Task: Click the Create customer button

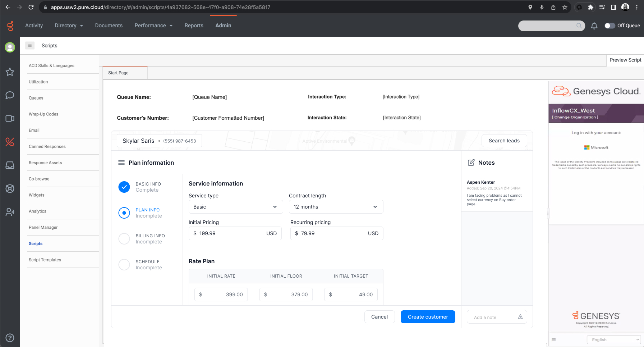Action: point(428,317)
